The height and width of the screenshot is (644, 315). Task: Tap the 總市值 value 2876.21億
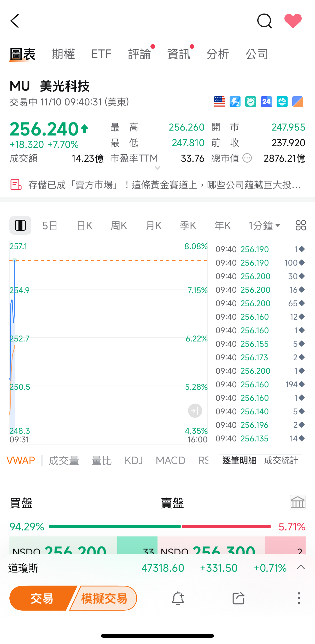click(x=284, y=158)
